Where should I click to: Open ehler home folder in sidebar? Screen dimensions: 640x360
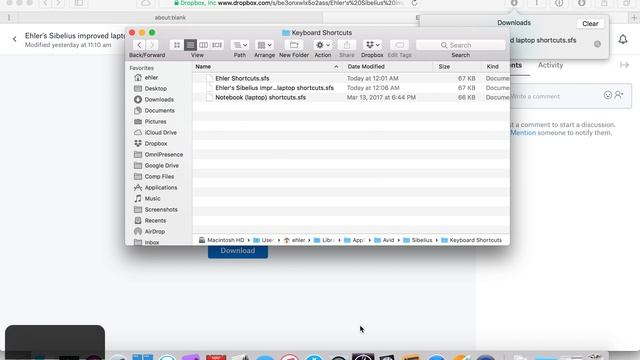point(151,78)
